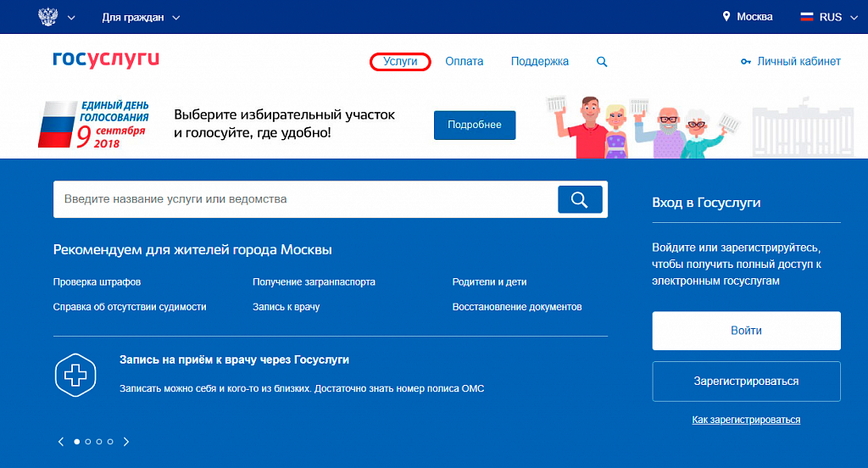Viewport: 868px width, 468px height.
Task: Expand the chevron beside the coat of arms
Action: tap(71, 18)
